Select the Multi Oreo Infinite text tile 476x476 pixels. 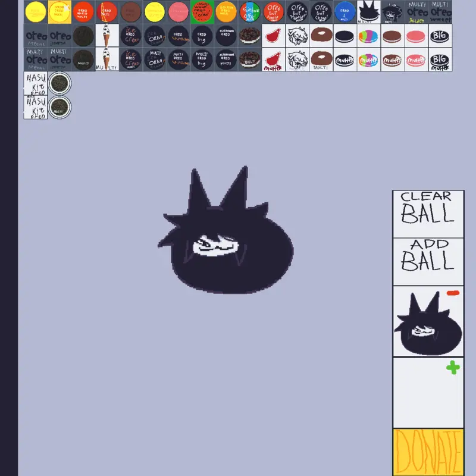click(59, 60)
